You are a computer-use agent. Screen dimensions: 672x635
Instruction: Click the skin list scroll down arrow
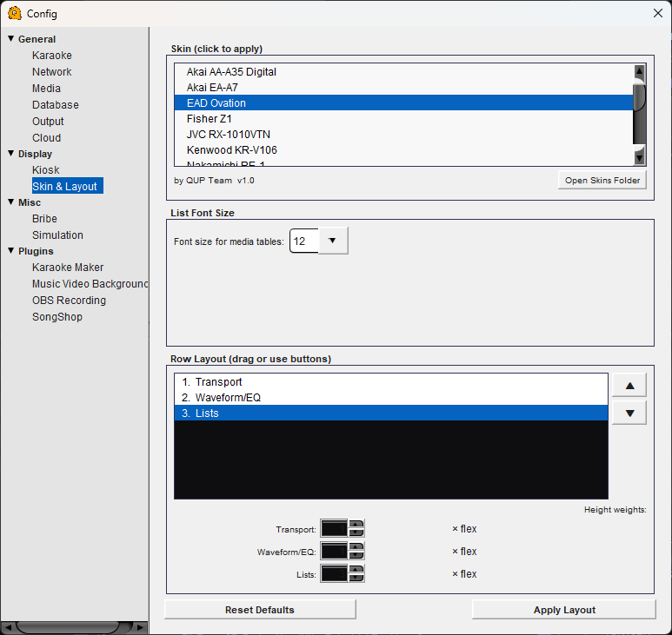[640, 158]
